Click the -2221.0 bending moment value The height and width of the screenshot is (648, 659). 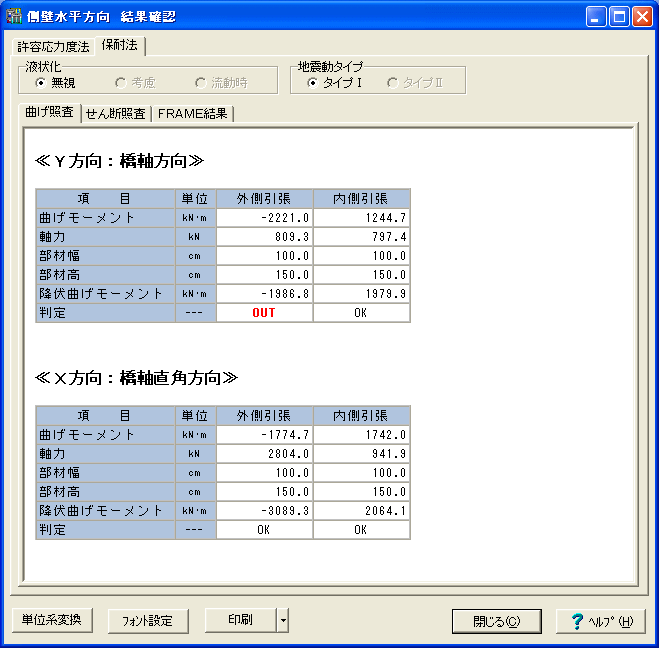[264, 218]
